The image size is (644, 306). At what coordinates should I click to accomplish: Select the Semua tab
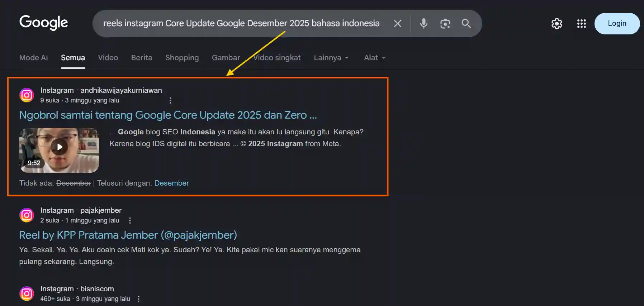tap(73, 58)
